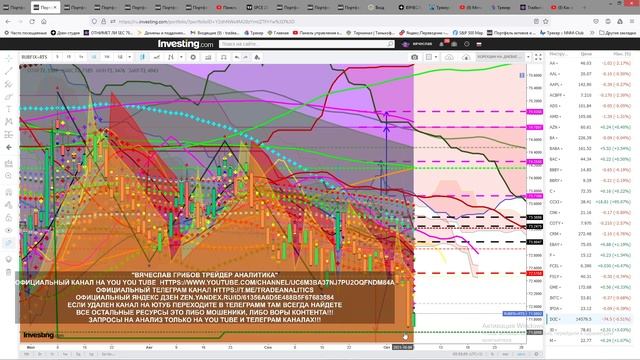The width and height of the screenshot is (640, 360).
Task: Select the text annotation tool
Action: click(x=9, y=109)
